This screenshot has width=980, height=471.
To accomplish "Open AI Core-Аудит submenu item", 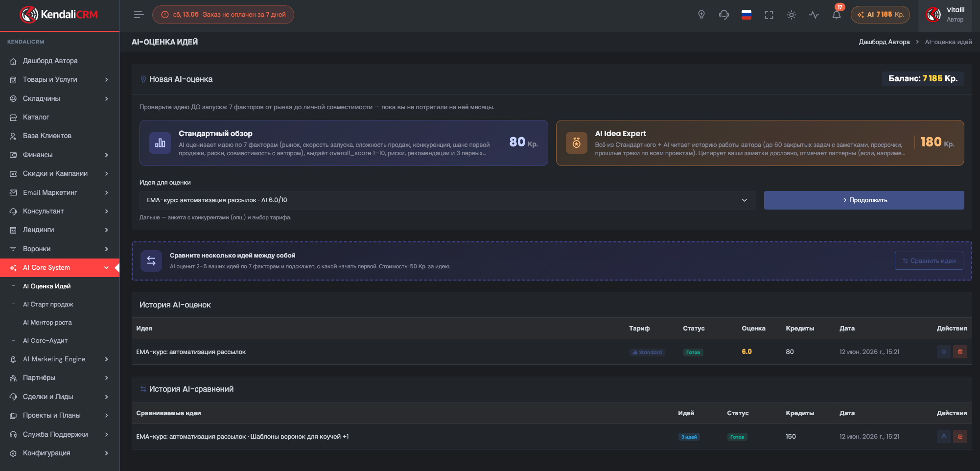I will tap(45, 340).
